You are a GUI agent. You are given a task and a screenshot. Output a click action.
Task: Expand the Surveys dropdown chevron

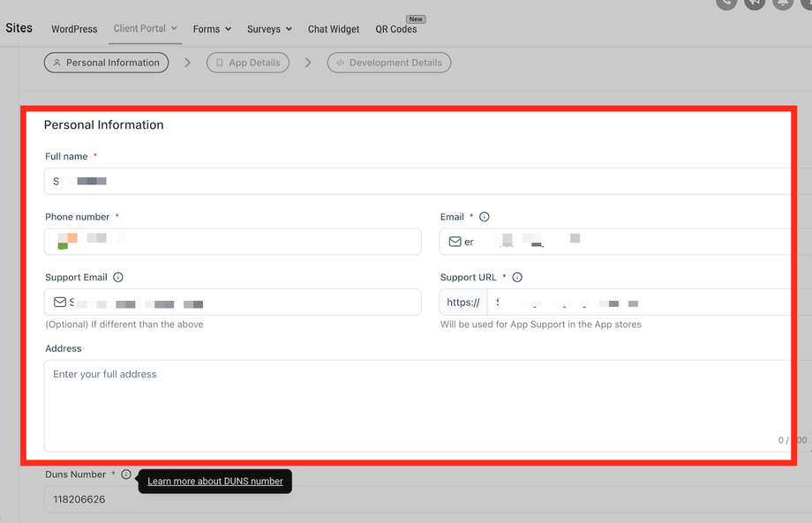coord(289,29)
